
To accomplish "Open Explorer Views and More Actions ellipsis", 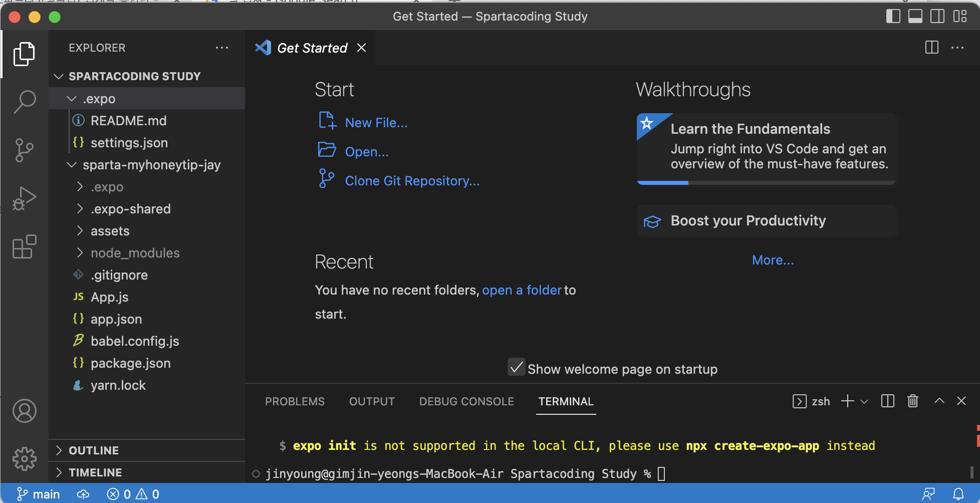I will click(x=222, y=48).
